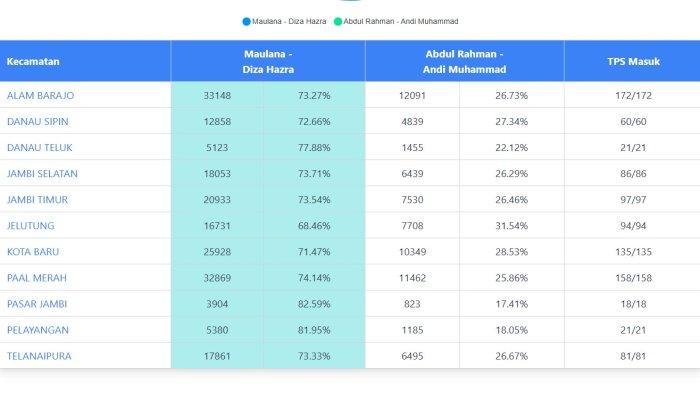
Task: Select the 10349 vote cell
Action: 412,252
